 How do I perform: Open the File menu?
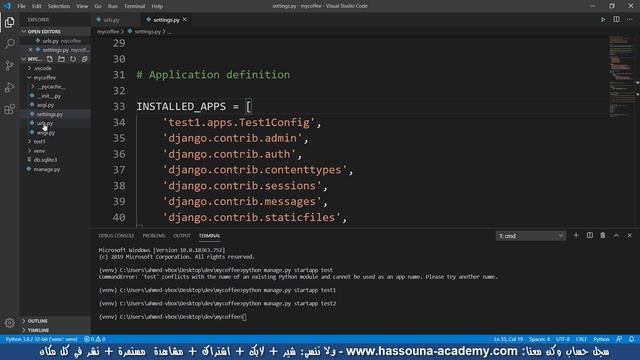(x=21, y=6)
